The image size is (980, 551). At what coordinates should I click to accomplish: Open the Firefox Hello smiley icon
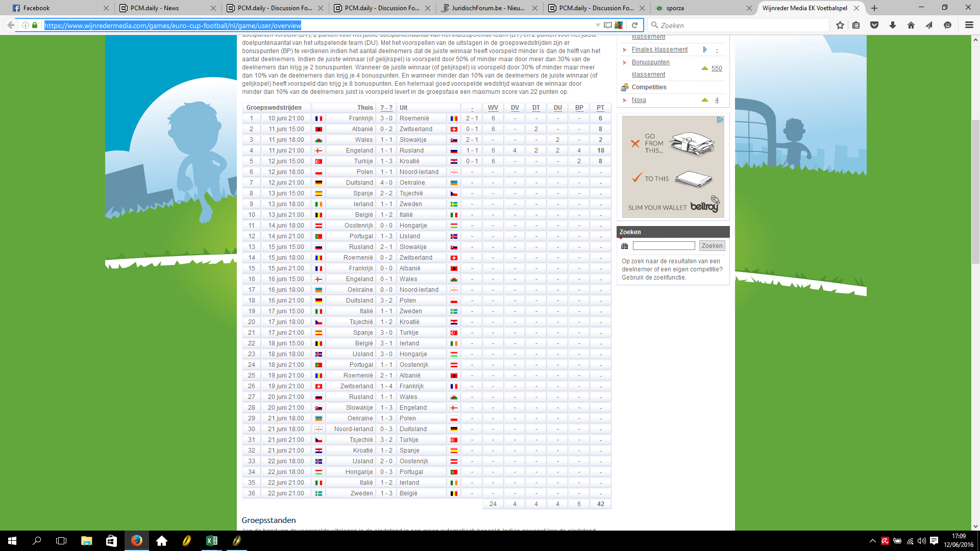click(948, 25)
